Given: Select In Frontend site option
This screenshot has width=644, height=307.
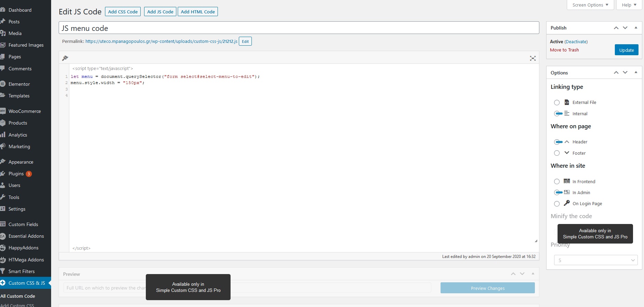Looking at the screenshot, I should (557, 181).
